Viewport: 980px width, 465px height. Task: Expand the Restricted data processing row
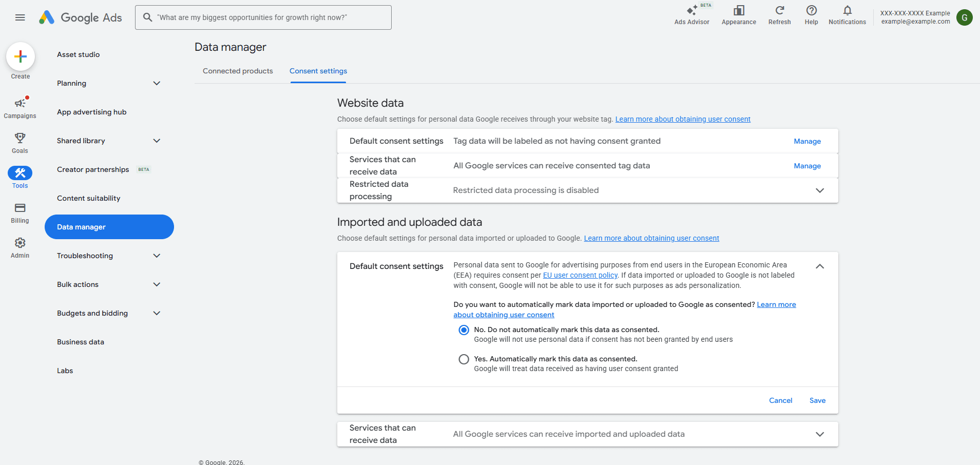[820, 190]
